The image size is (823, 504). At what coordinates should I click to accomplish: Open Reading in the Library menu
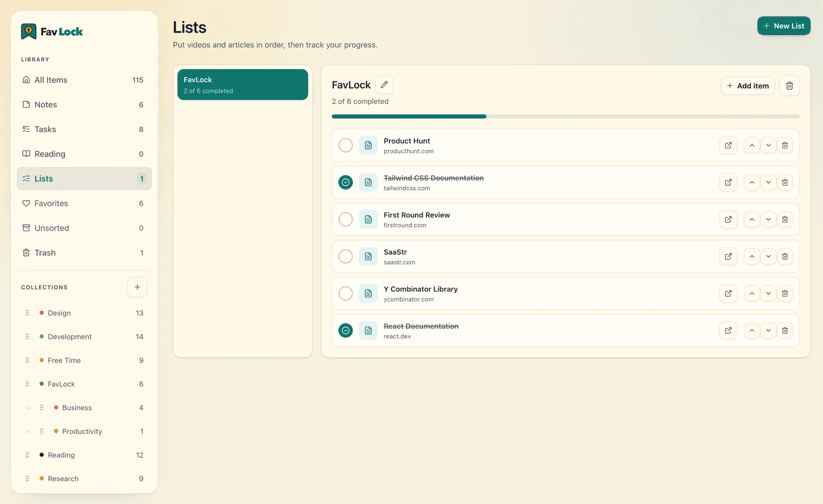click(84, 154)
